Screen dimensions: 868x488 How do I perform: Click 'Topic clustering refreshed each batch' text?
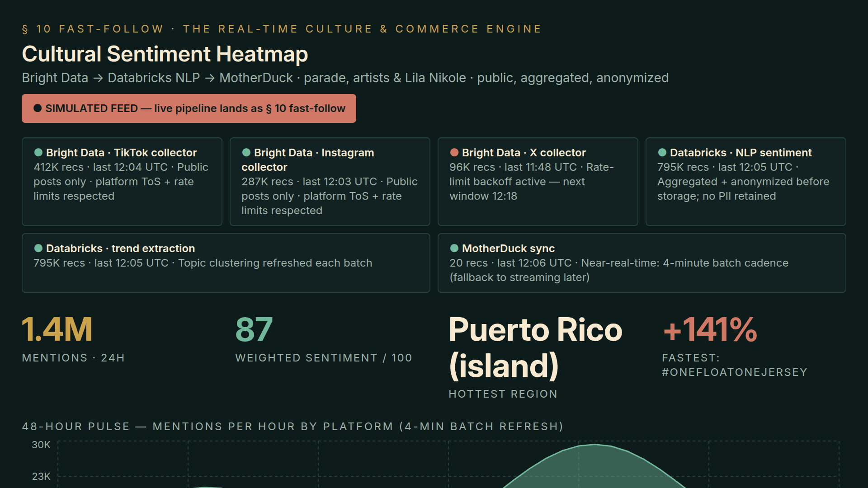coord(275,263)
